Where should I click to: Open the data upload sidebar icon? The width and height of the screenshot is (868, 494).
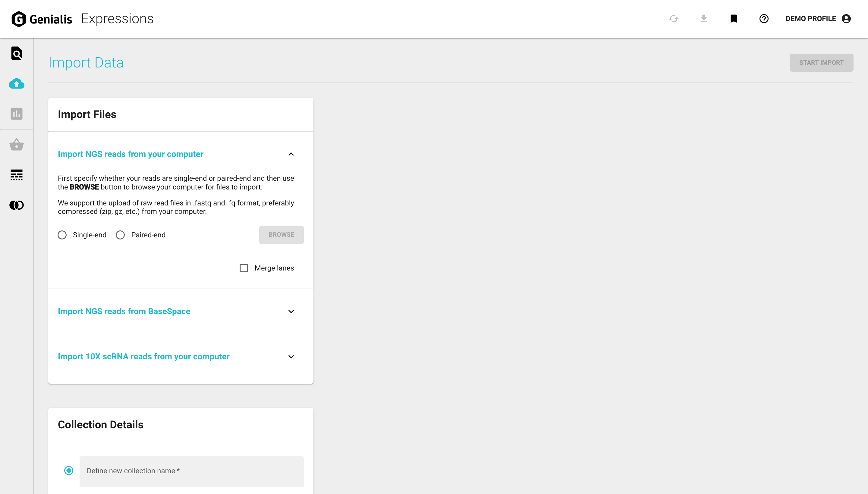[16, 84]
